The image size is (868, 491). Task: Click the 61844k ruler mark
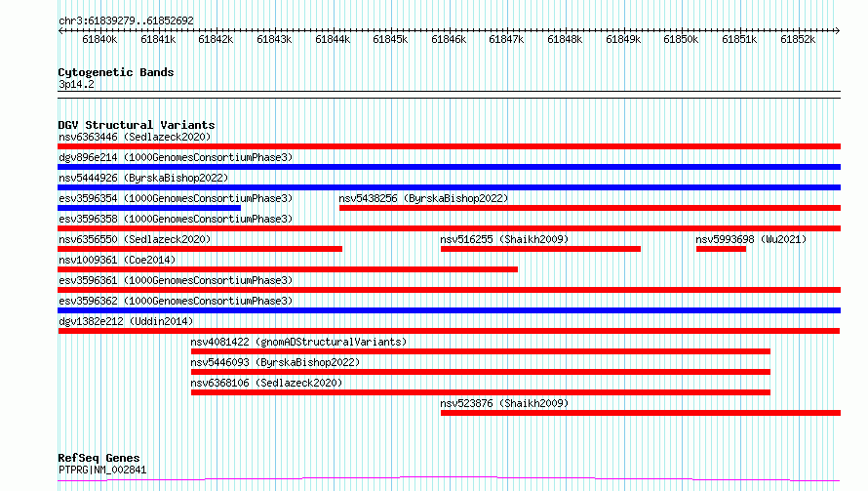333,39
